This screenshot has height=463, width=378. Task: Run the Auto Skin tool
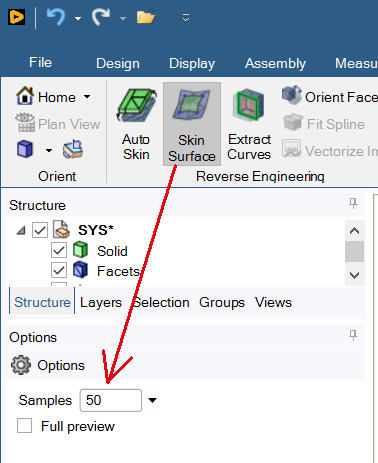click(x=136, y=124)
